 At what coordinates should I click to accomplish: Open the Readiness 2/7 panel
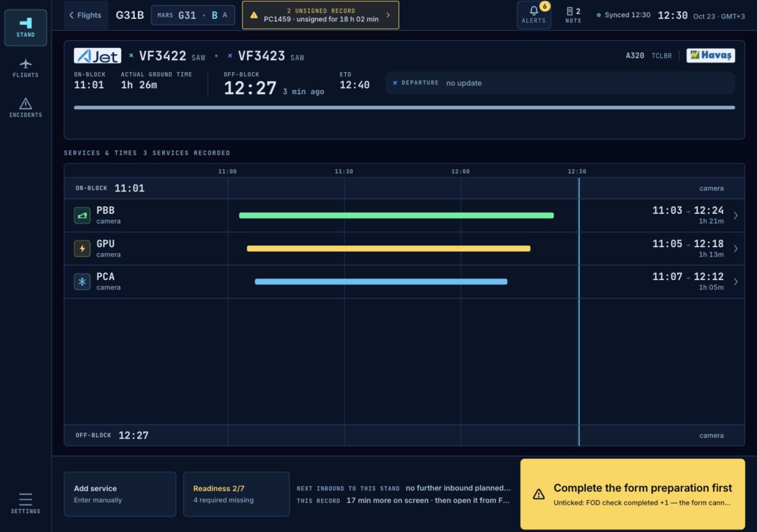pos(237,494)
